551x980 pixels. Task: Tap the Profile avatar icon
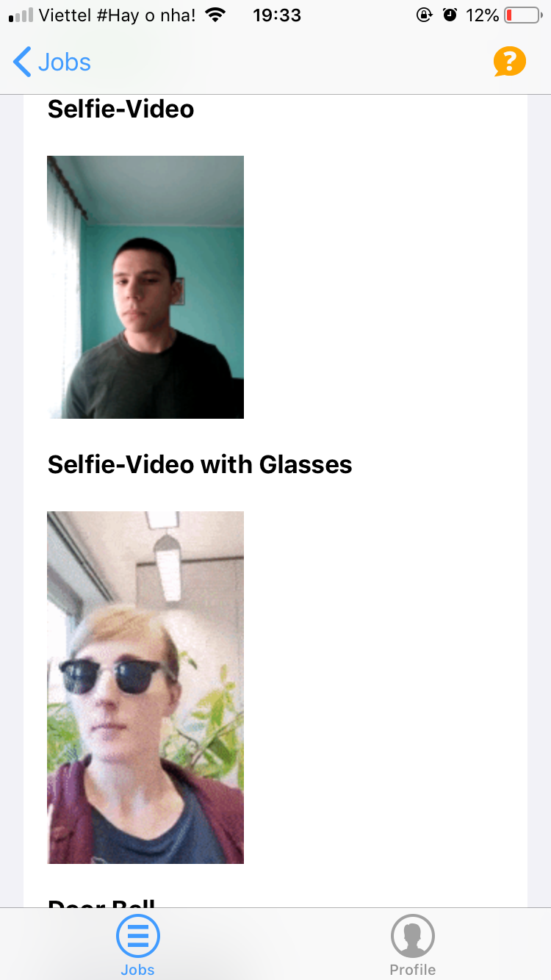coord(413,935)
